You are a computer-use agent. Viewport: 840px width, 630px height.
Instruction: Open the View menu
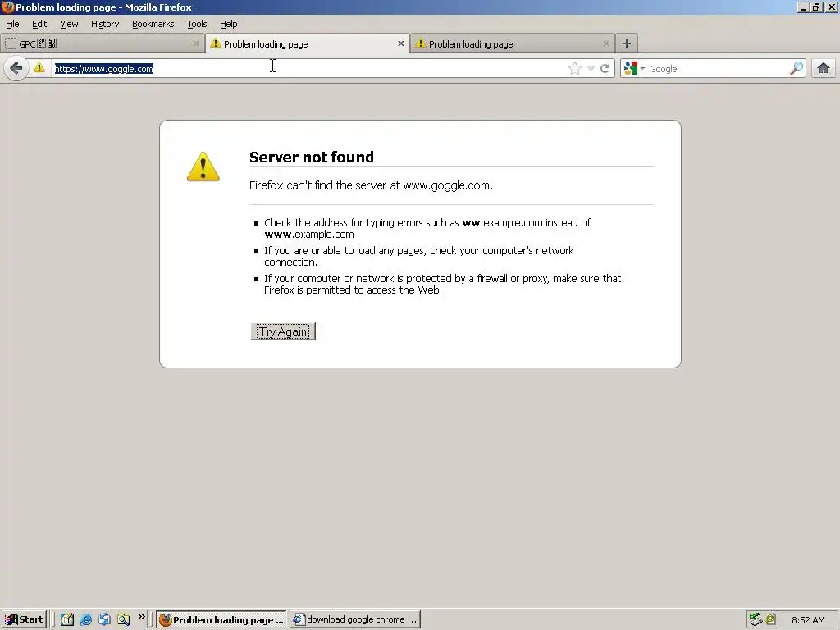point(69,24)
